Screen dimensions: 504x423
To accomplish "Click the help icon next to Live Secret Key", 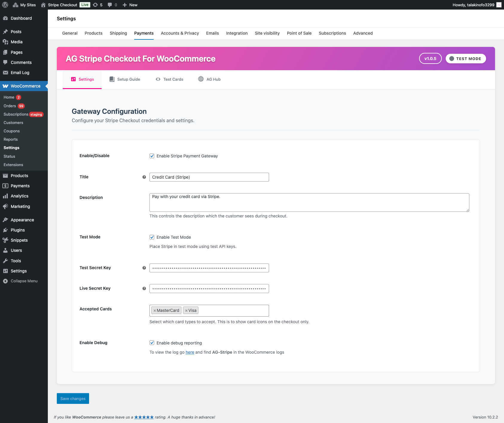I will coord(144,289).
